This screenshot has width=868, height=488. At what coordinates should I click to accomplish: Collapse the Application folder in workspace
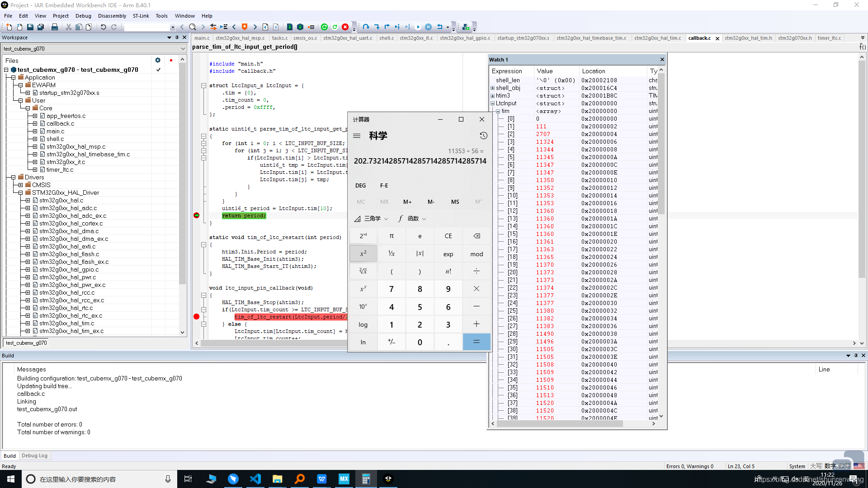point(14,78)
